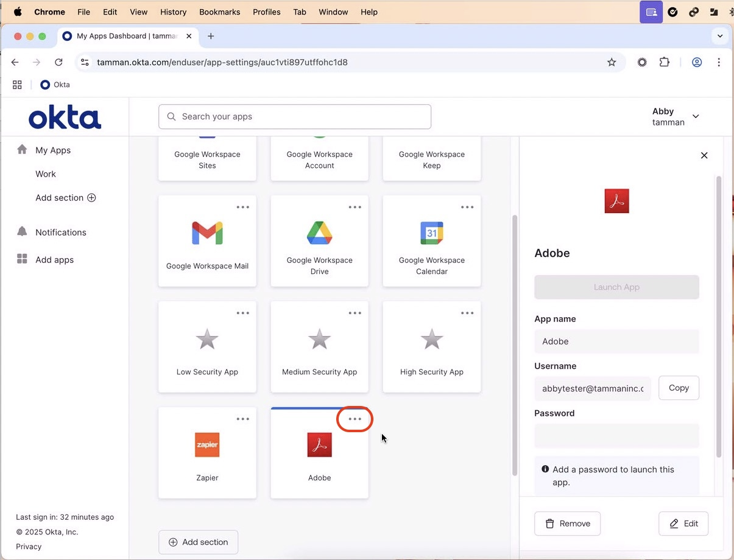Reload the page
Image resolution: width=734 pixels, height=560 pixels.
coord(58,62)
